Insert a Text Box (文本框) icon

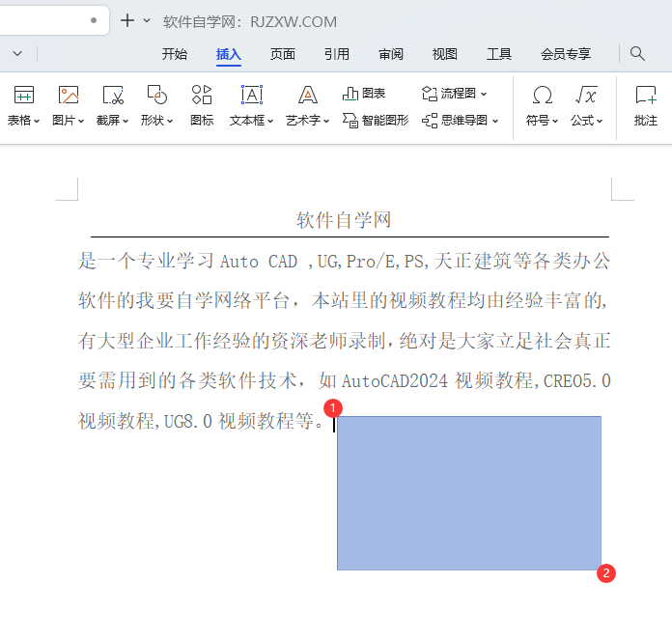coord(251,95)
